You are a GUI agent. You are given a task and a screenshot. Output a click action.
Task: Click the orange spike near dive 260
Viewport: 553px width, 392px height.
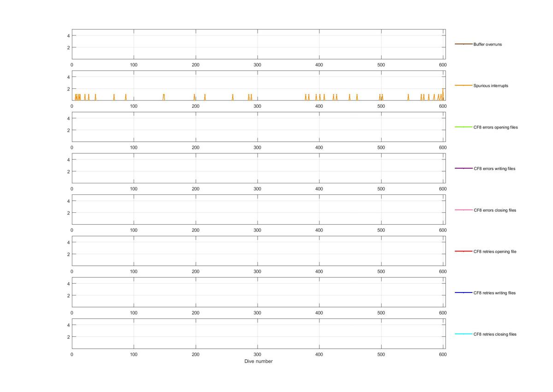(x=233, y=97)
